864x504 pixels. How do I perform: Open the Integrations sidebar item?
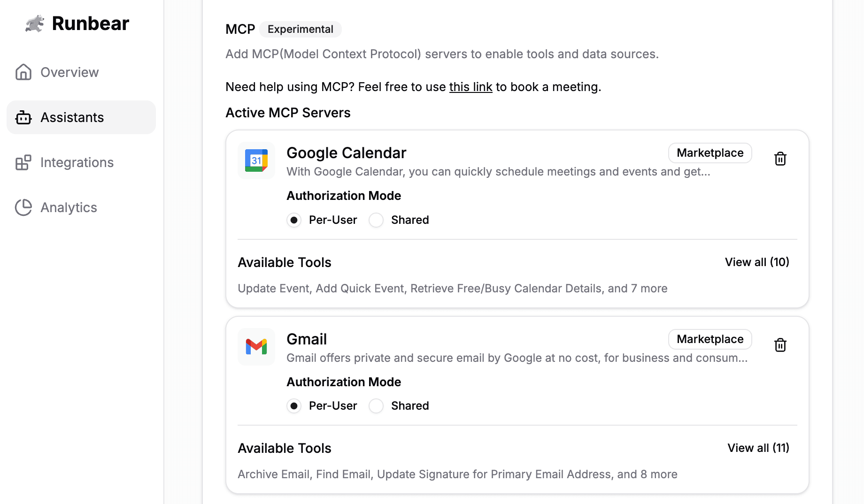77,162
